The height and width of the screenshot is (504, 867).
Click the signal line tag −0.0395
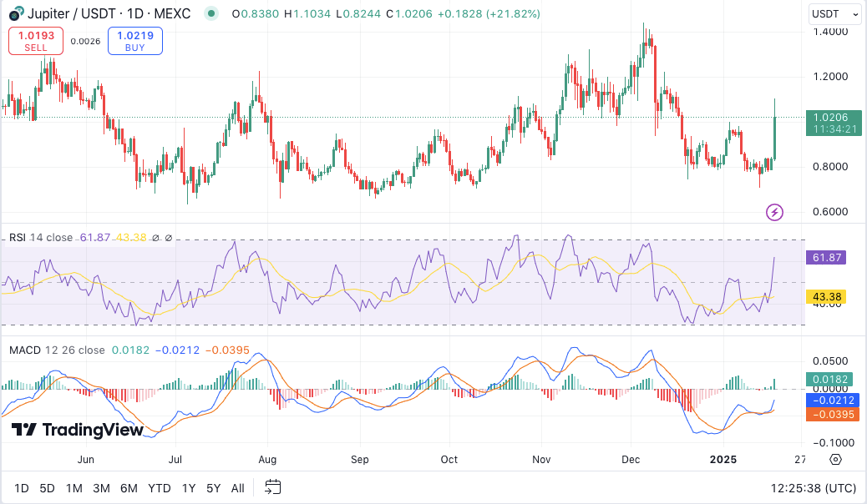pyautogui.click(x=833, y=415)
